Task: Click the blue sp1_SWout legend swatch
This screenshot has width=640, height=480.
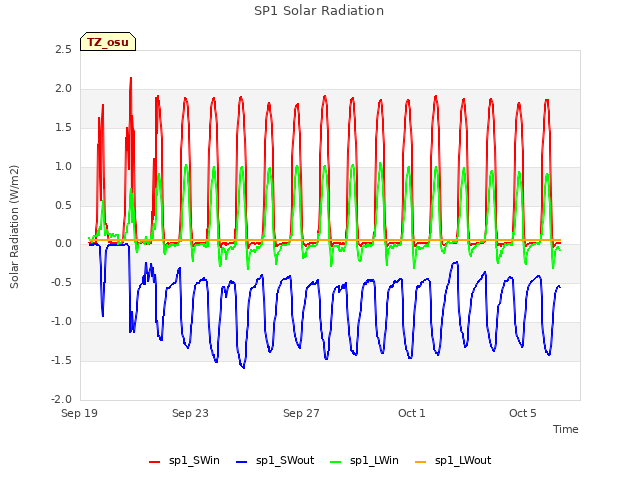Action: tap(242, 462)
